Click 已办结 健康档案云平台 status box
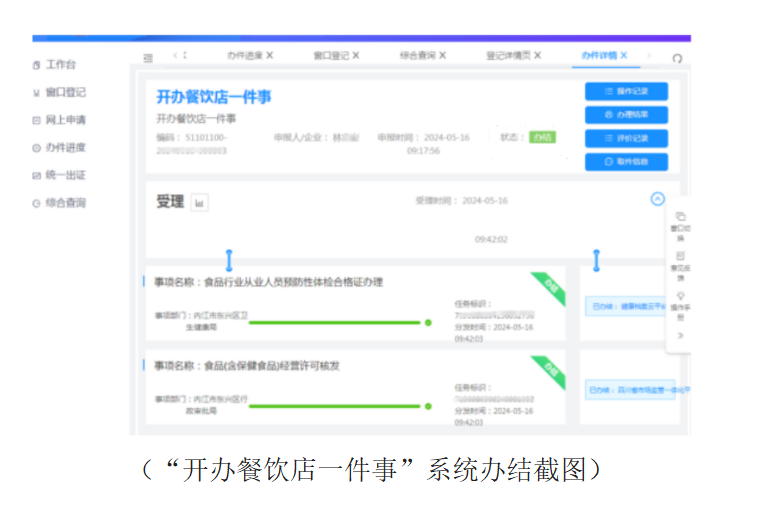Viewport: 769px width, 509px height. (626, 306)
